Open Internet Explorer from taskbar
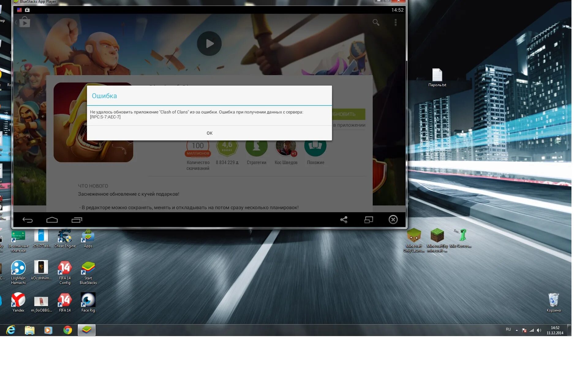Image resolution: width=588 pixels, height=368 pixels. 11,330
